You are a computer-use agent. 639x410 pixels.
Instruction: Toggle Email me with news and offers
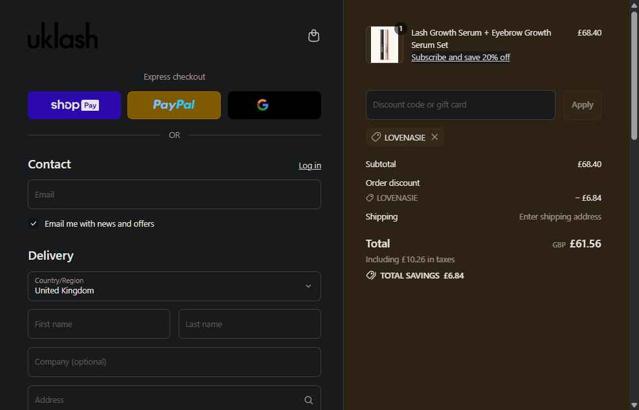point(33,224)
